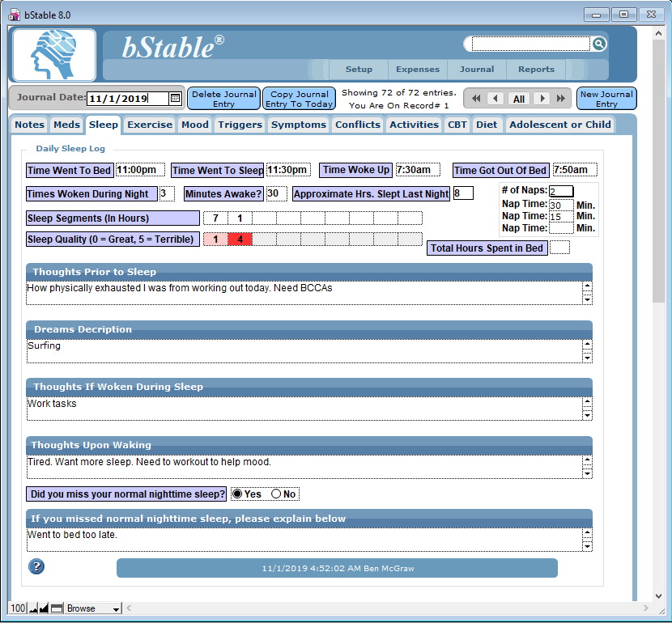Viewport: 672px width, 623px height.
Task: Select the Sleep tab
Action: coord(104,125)
